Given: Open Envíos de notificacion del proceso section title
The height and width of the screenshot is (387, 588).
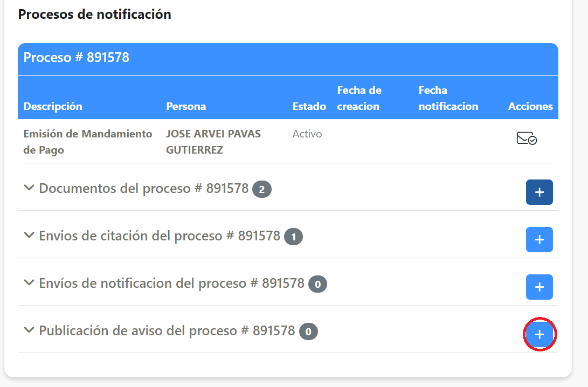Looking at the screenshot, I should pos(171,283).
